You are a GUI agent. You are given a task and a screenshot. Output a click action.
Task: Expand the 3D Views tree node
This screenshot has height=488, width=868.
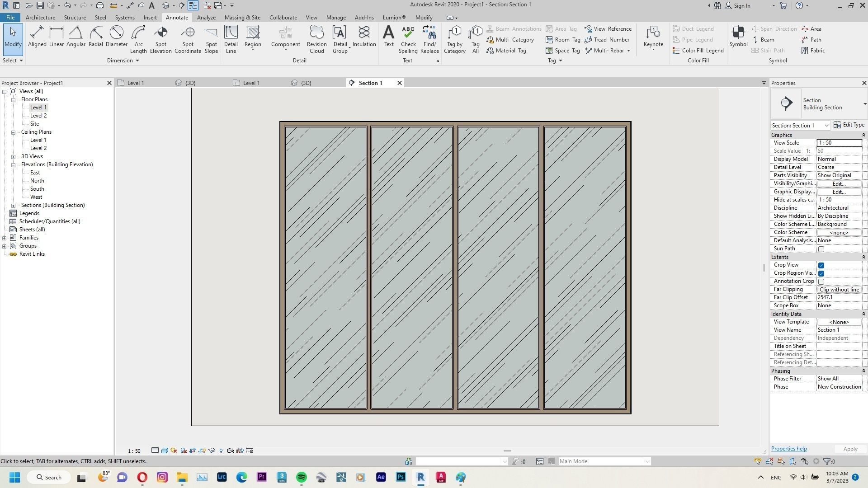14,156
